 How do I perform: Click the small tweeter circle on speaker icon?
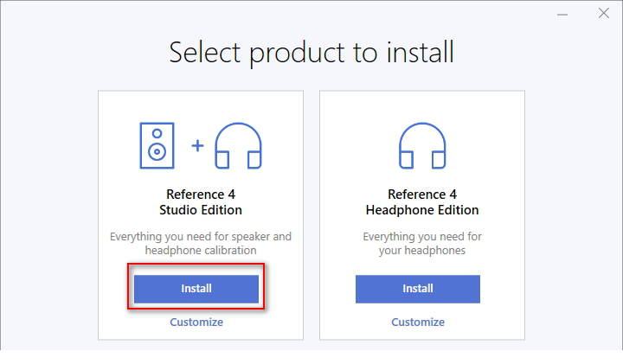pyautogui.click(x=157, y=133)
